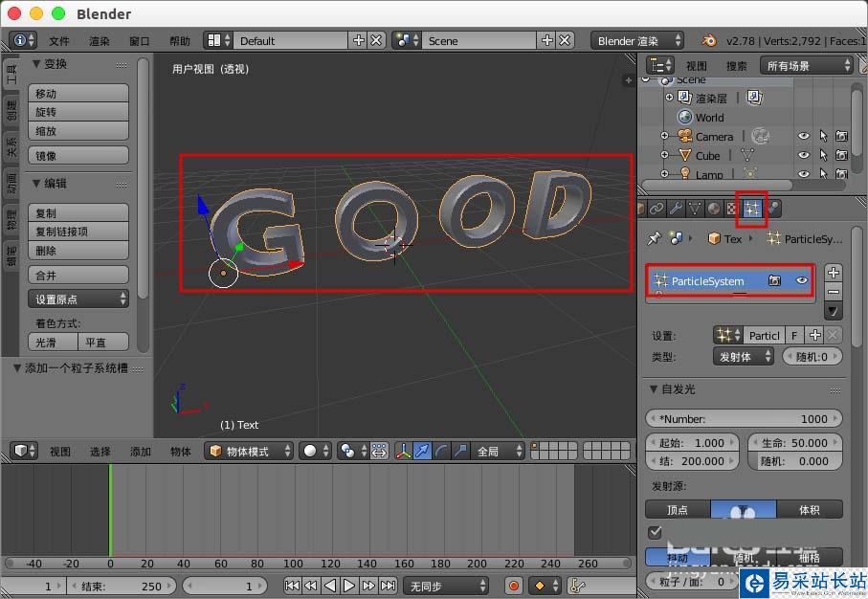Click the 合并 button in tool shelf
This screenshot has height=599, width=868.
point(79,276)
